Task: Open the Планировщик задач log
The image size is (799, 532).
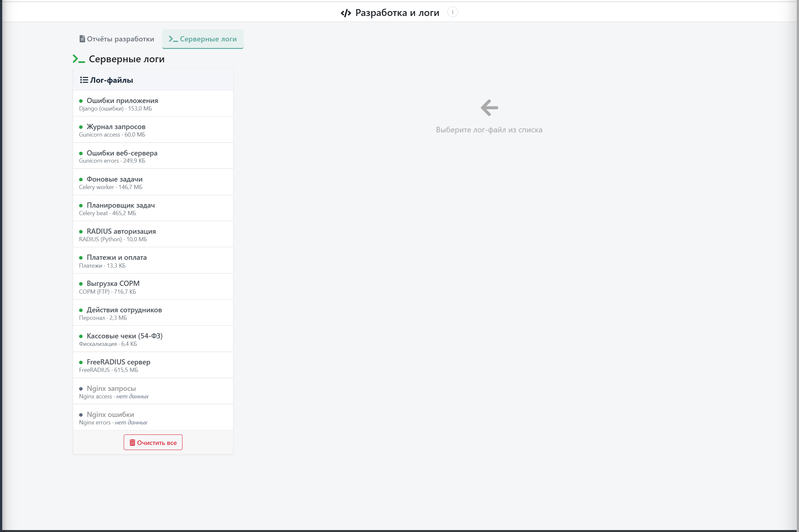Action: click(153, 208)
